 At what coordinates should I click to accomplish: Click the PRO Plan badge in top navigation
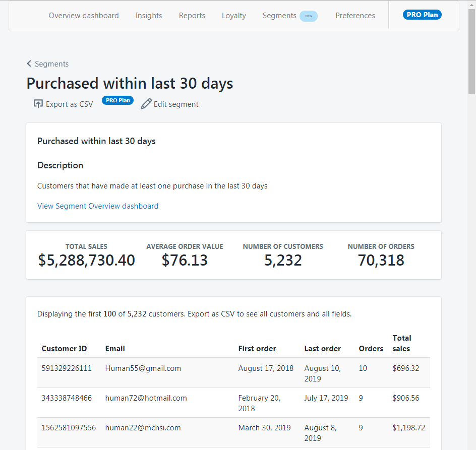point(422,15)
